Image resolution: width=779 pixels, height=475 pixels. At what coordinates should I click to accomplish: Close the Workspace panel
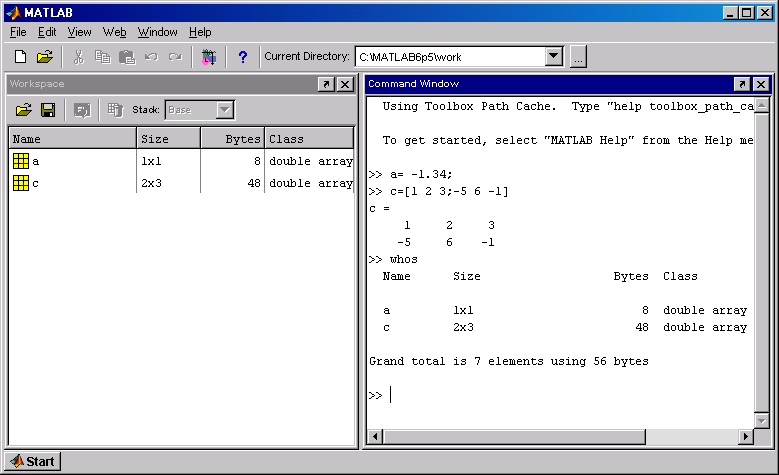(x=345, y=84)
